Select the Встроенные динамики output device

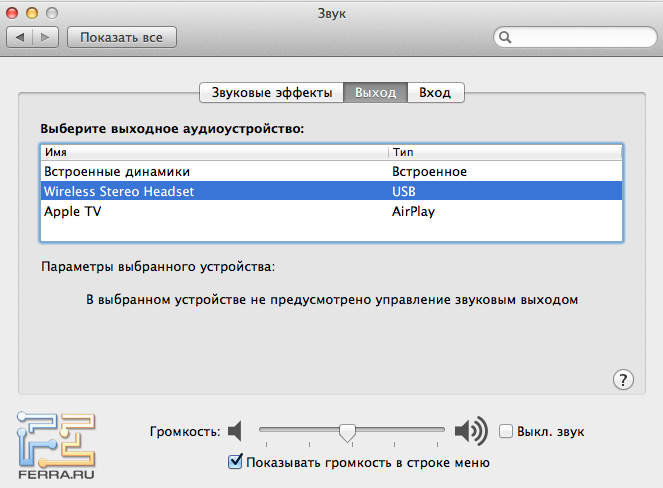[x=332, y=172]
